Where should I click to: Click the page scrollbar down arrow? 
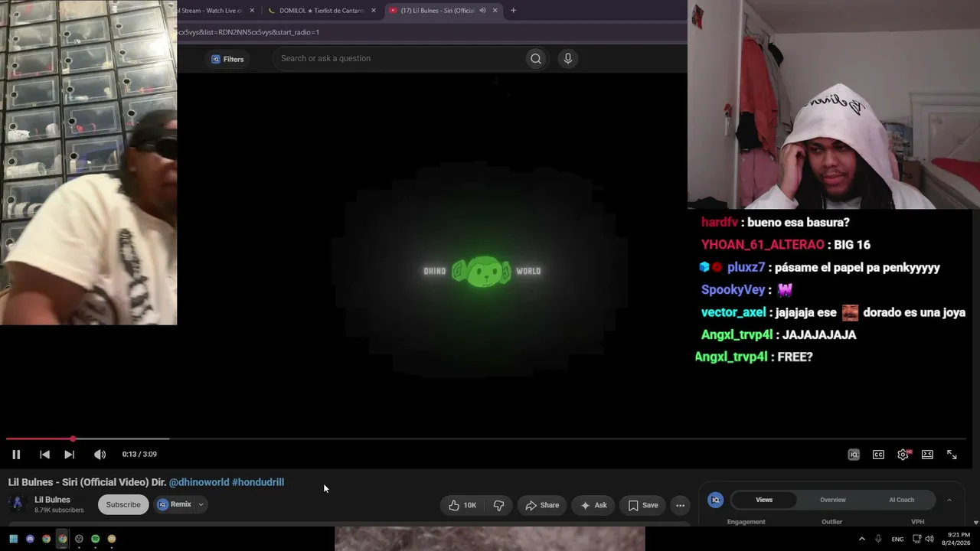(975, 522)
